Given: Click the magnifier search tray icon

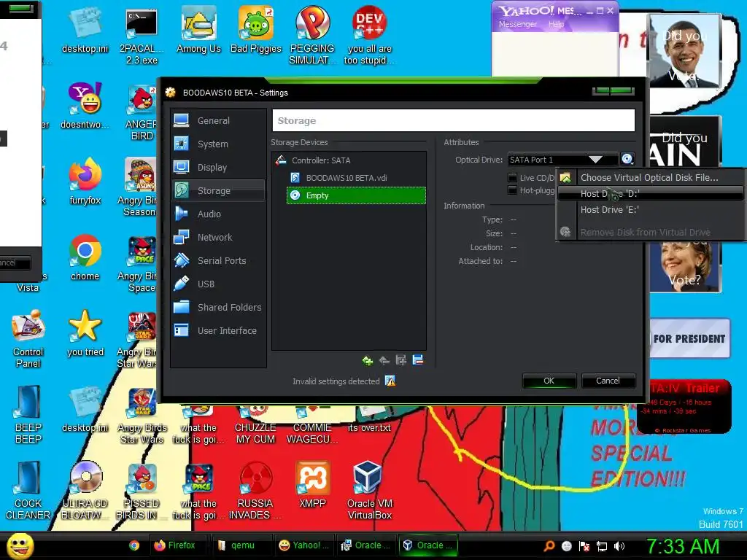Looking at the screenshot, I should pyautogui.click(x=549, y=546).
